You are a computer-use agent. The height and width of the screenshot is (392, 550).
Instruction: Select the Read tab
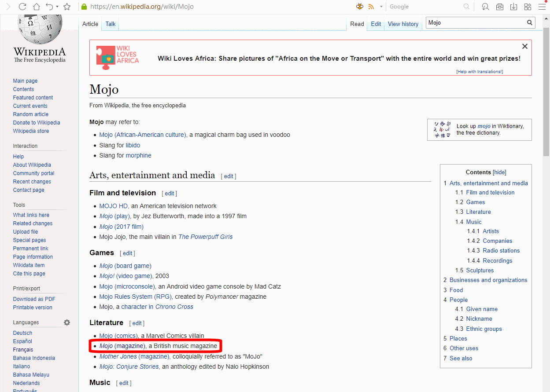[357, 24]
